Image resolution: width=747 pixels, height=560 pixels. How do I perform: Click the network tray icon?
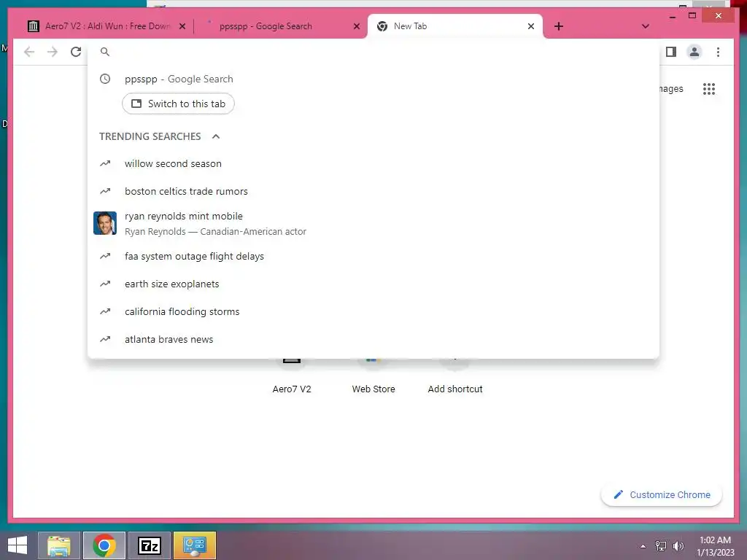pos(660,546)
